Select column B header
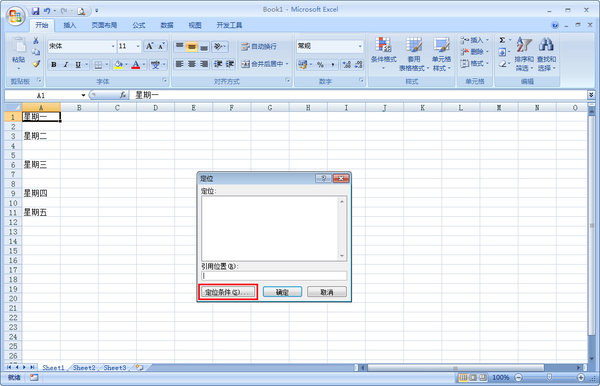The width and height of the screenshot is (600, 386). point(79,107)
